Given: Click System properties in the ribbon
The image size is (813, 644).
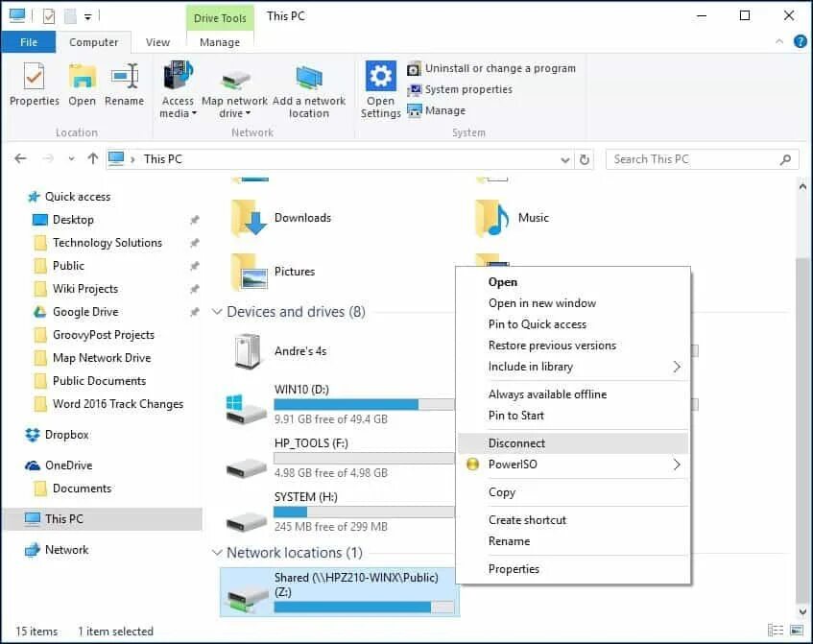Looking at the screenshot, I should point(460,89).
